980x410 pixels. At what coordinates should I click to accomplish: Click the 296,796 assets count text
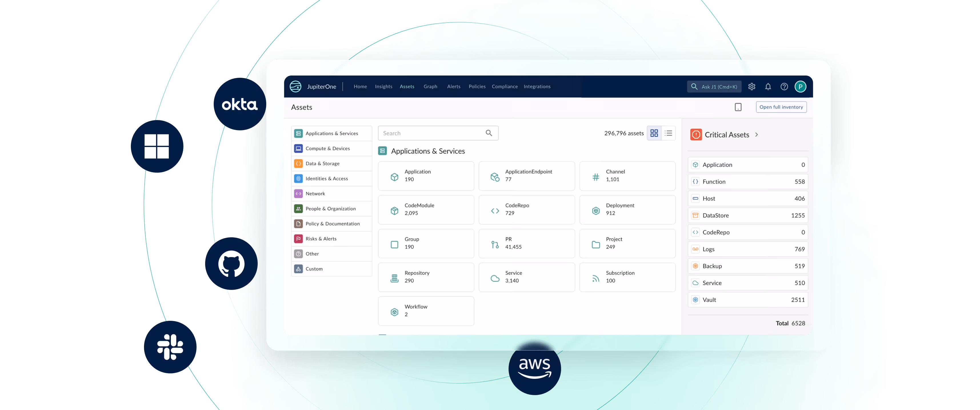tap(623, 133)
